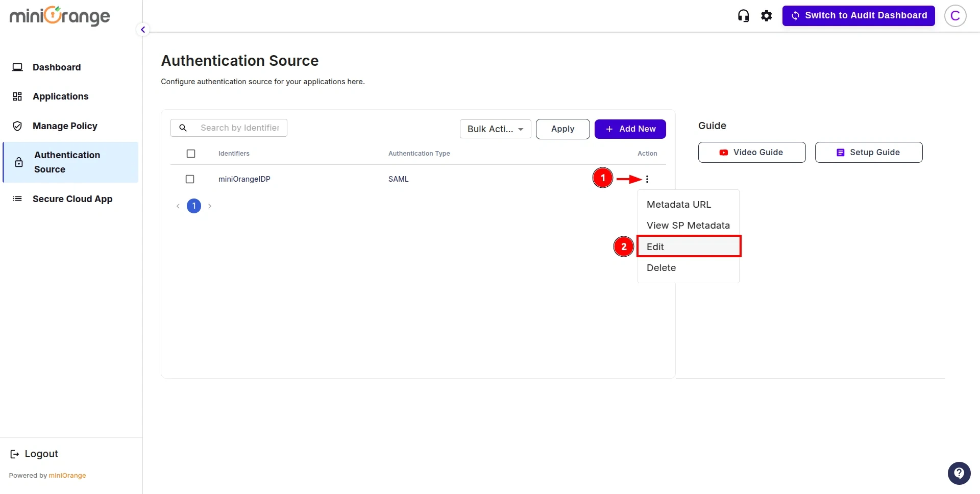Open the help question mark bubble
The width and height of the screenshot is (980, 494).
coord(959,473)
